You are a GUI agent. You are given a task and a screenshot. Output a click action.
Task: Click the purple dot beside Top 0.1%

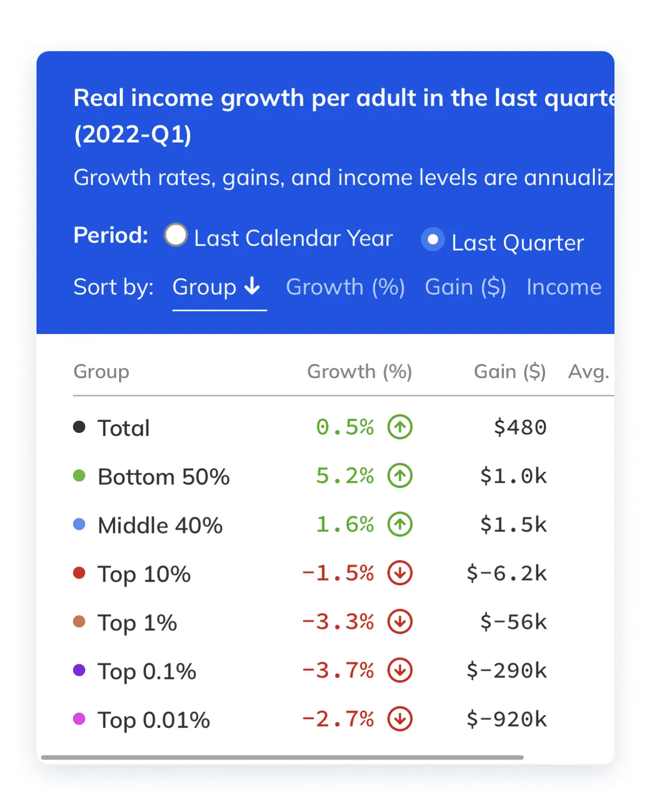[x=79, y=670]
